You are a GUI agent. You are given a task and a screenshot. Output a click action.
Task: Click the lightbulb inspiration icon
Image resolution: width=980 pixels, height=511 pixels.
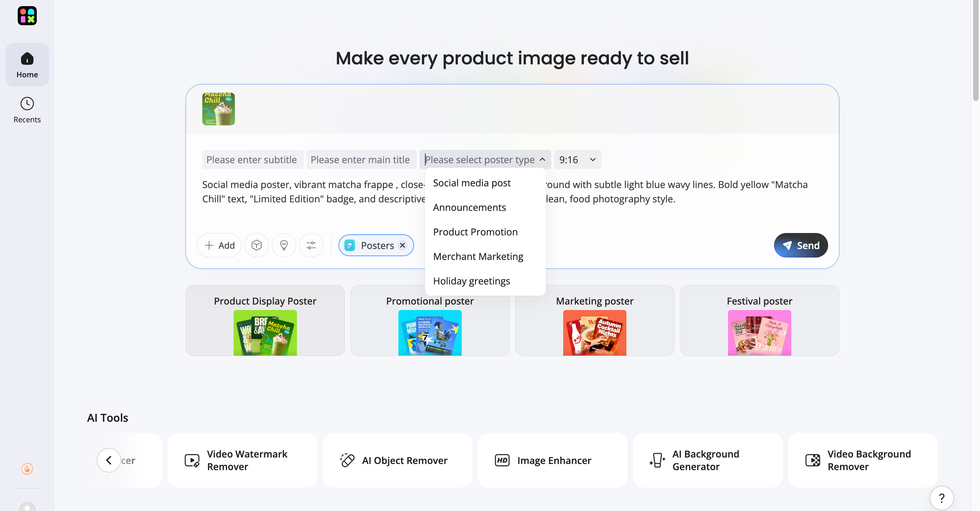(284, 245)
